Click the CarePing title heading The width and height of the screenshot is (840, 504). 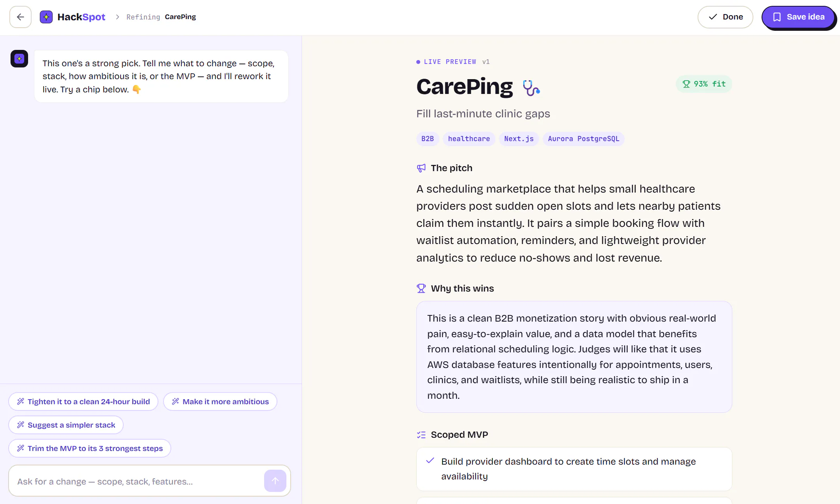tap(465, 87)
